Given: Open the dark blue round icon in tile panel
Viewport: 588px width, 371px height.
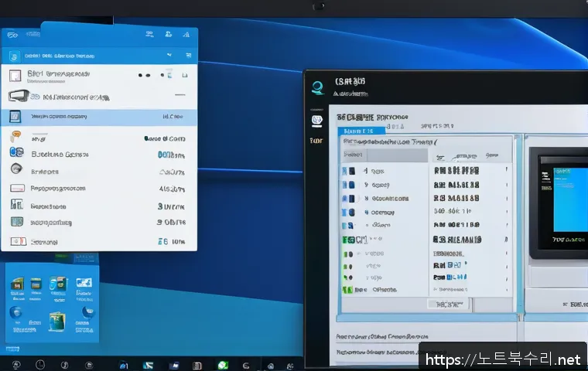Looking at the screenshot, I should coord(88,311).
